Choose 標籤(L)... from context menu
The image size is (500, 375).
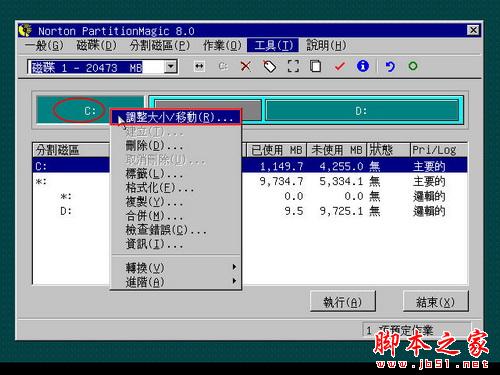click(175, 174)
